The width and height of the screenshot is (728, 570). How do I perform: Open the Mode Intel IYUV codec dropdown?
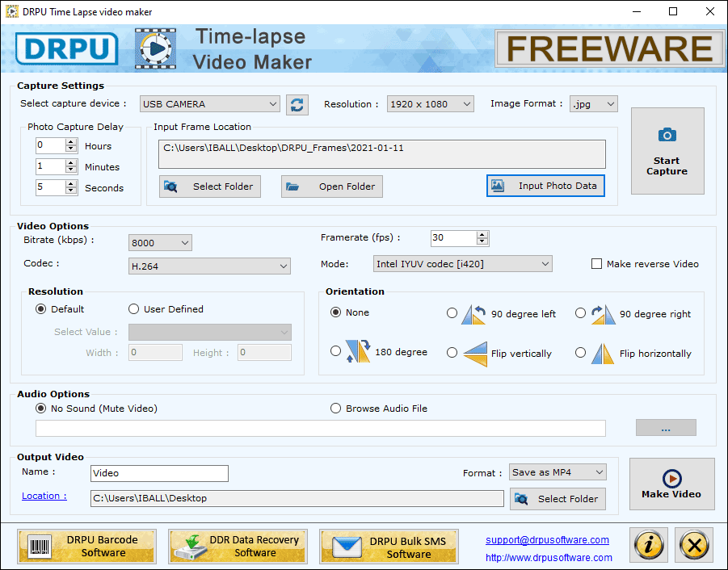463,263
